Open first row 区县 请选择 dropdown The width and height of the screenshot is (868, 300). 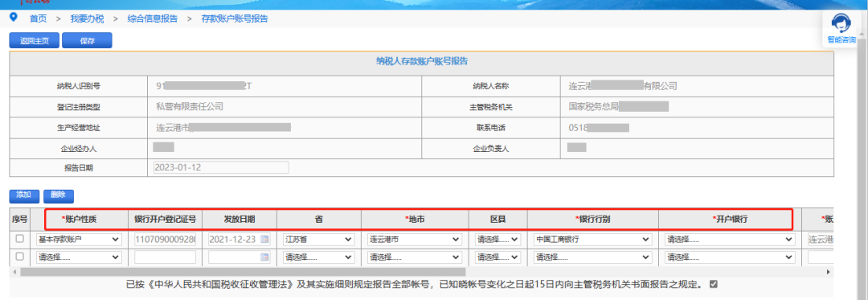tap(497, 240)
